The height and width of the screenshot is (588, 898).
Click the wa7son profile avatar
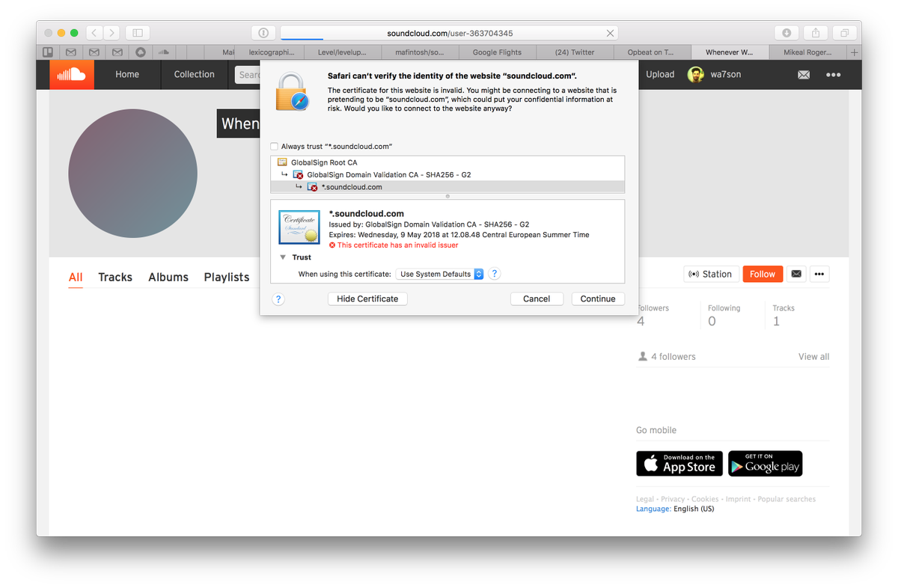tap(696, 74)
